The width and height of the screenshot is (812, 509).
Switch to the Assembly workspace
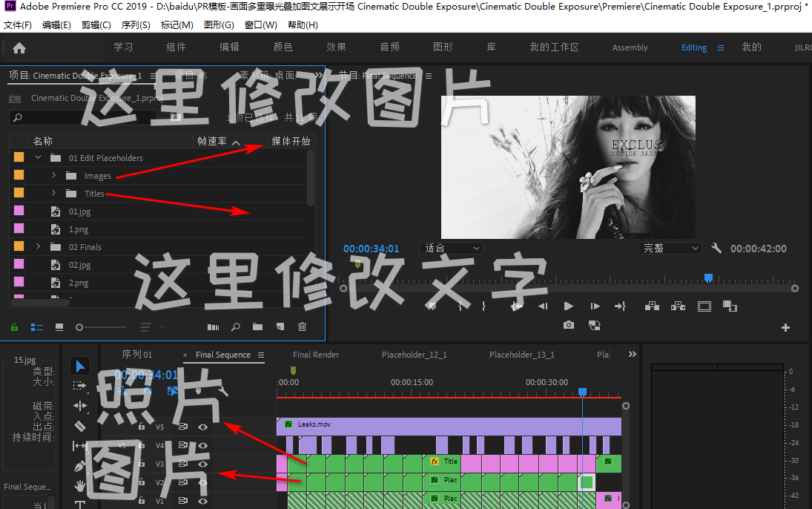coord(630,47)
